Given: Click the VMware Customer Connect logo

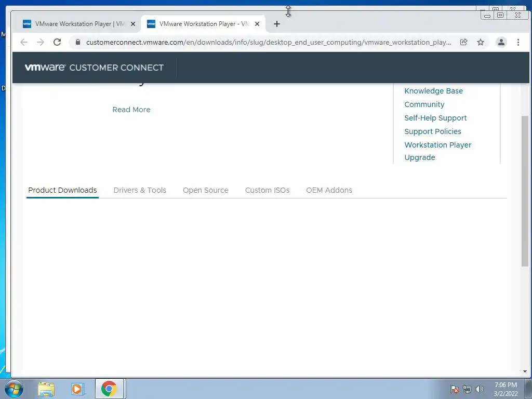Looking at the screenshot, I should [94, 68].
